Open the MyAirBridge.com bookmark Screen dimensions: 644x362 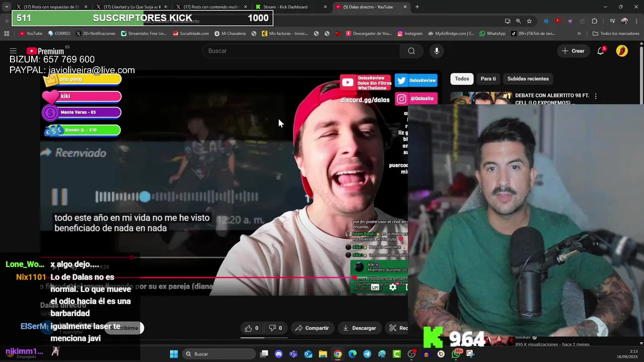coord(451,34)
